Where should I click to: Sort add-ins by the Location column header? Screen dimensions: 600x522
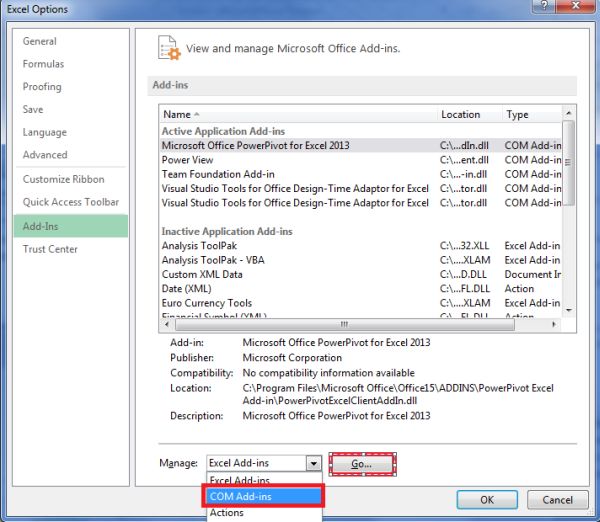[470, 114]
